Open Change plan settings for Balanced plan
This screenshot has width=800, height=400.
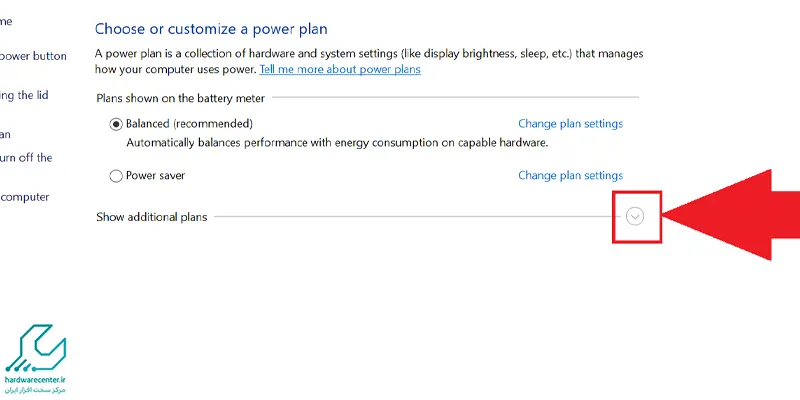click(570, 124)
